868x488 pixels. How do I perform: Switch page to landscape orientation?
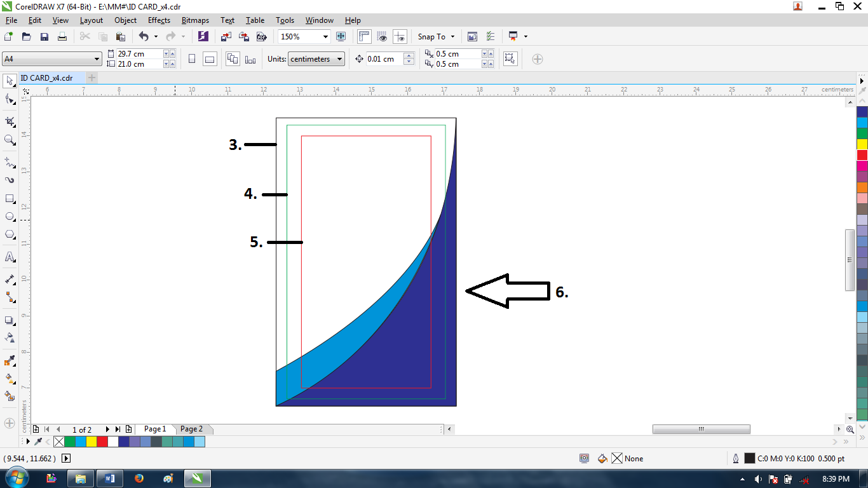209,58
